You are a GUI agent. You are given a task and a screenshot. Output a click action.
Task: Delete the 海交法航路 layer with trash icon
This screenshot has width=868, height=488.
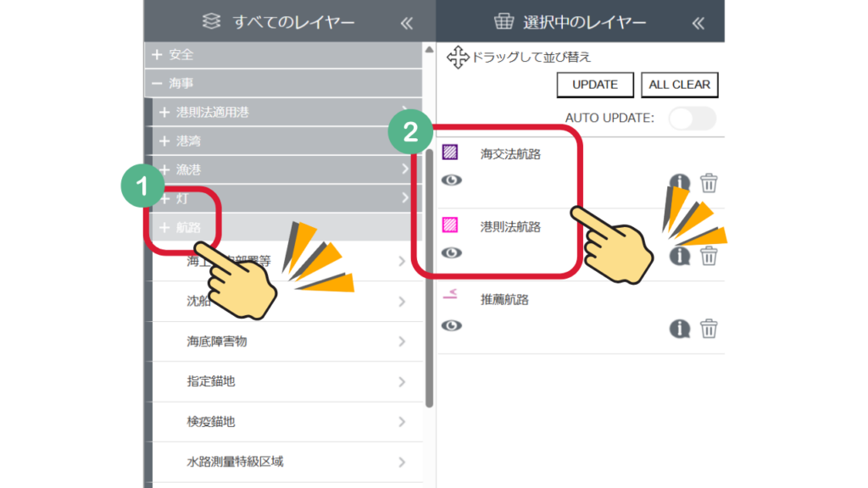click(709, 182)
